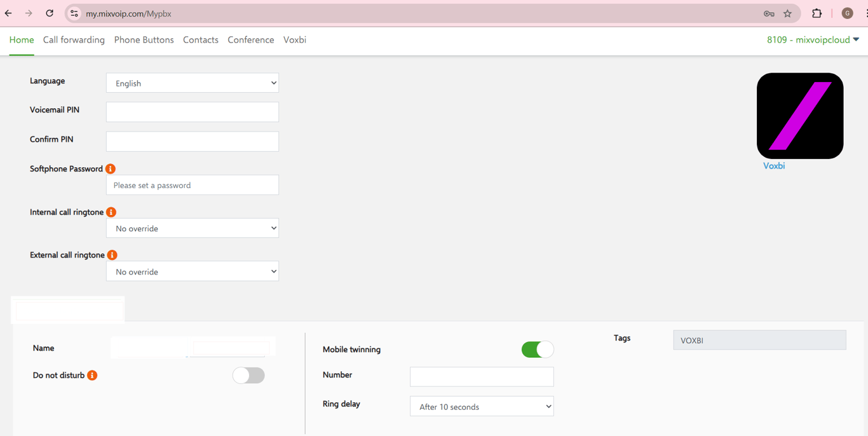
Task: Go to the Call forwarding tab
Action: coord(74,39)
